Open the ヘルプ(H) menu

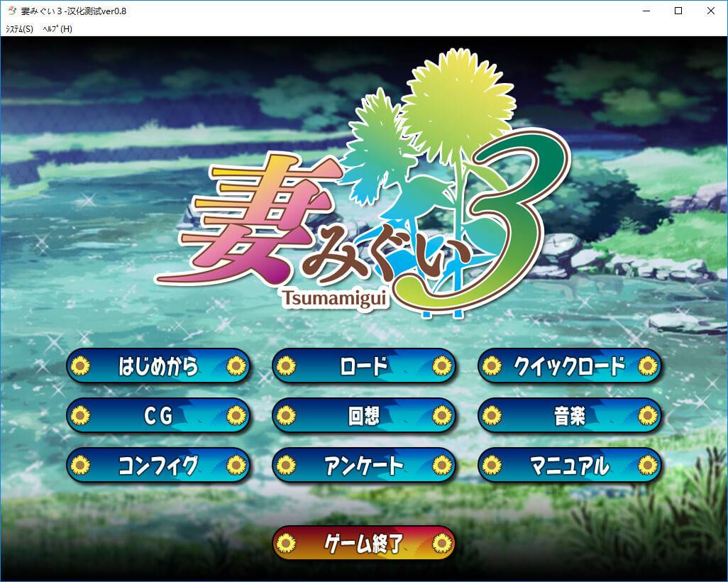(x=57, y=29)
